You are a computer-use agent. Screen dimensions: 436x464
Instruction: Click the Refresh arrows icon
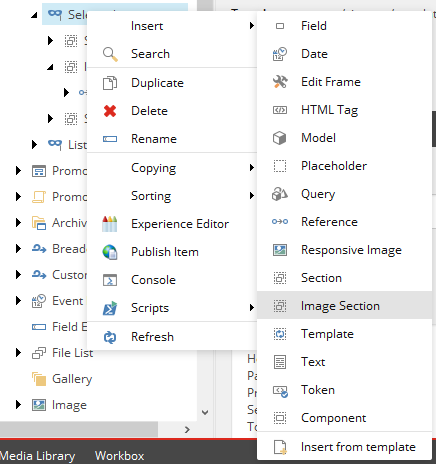110,337
